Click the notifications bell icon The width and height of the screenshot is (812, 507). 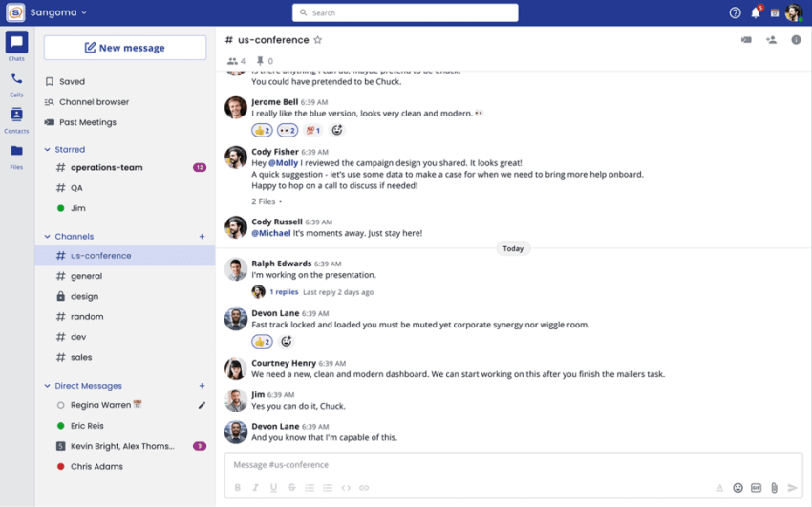click(756, 13)
